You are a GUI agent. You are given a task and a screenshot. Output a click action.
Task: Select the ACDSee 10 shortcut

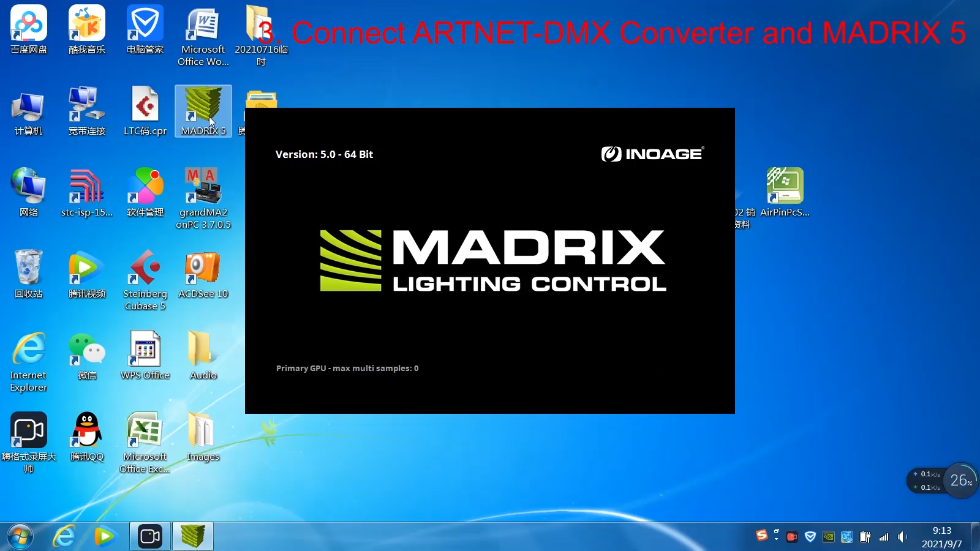tap(203, 274)
